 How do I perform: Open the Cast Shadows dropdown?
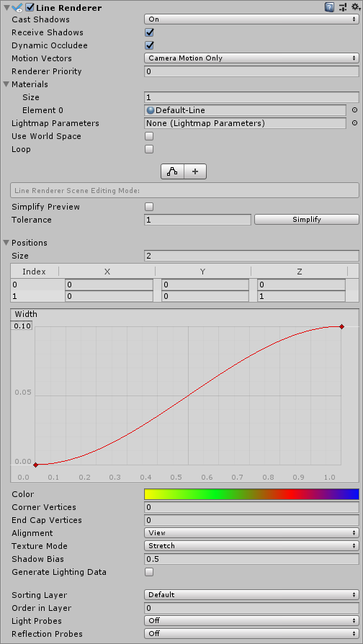pos(251,19)
